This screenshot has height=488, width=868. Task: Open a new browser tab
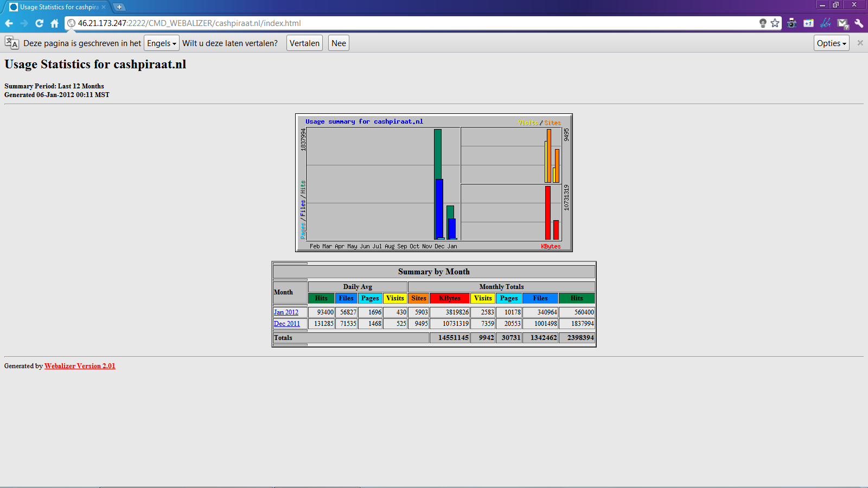tap(119, 7)
